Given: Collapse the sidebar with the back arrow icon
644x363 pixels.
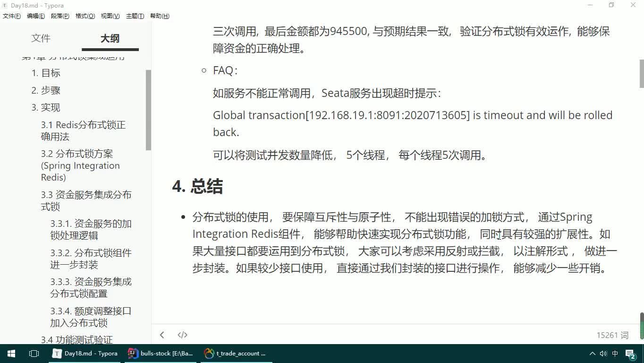Looking at the screenshot, I should click(162, 335).
